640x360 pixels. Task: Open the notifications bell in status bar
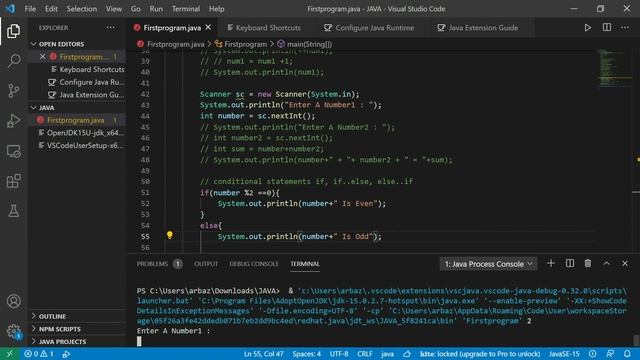(x=627, y=354)
